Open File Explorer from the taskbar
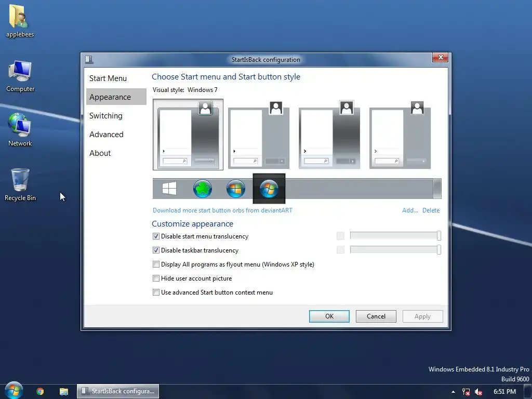The width and height of the screenshot is (532, 399). click(64, 391)
